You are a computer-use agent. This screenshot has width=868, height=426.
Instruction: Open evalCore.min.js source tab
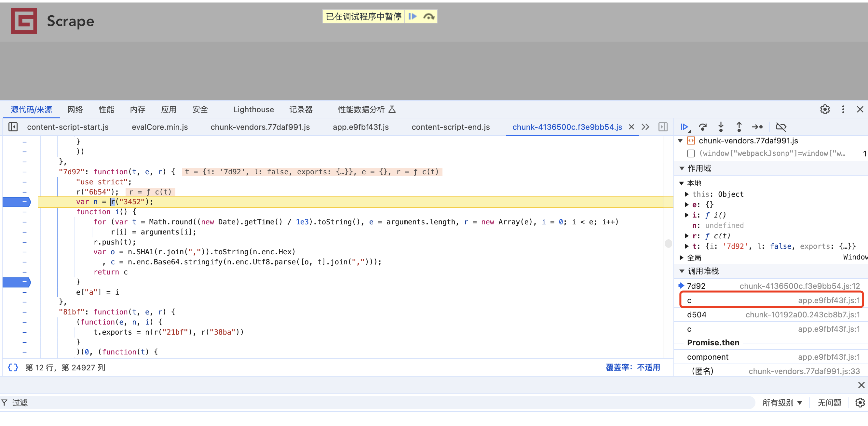click(x=160, y=127)
